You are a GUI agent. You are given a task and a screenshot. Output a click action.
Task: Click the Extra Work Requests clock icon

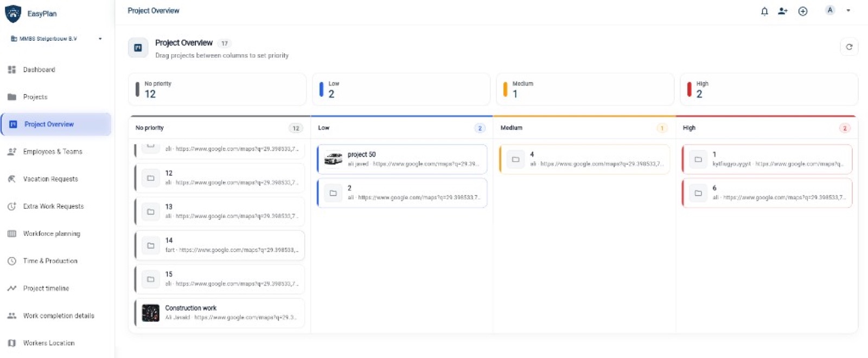12,206
